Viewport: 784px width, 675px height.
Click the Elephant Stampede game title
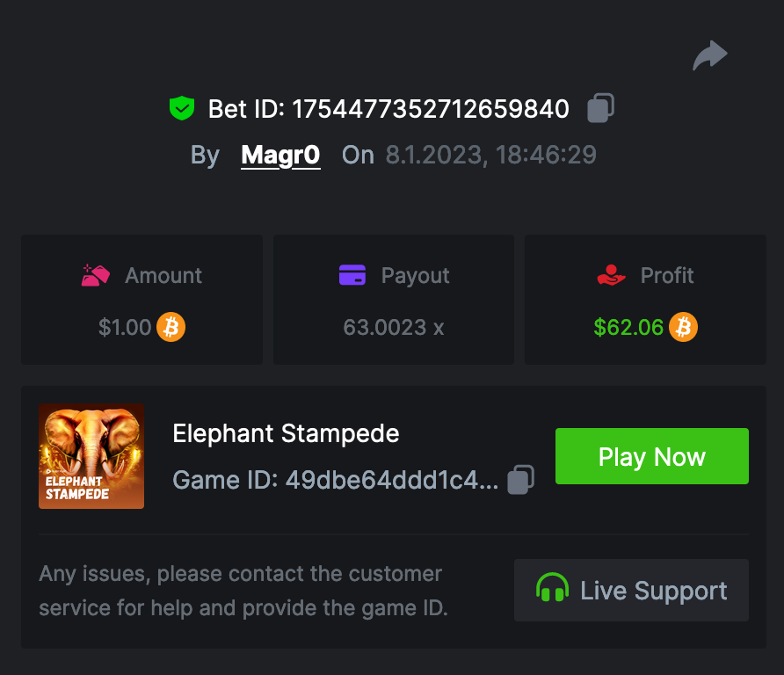point(286,433)
